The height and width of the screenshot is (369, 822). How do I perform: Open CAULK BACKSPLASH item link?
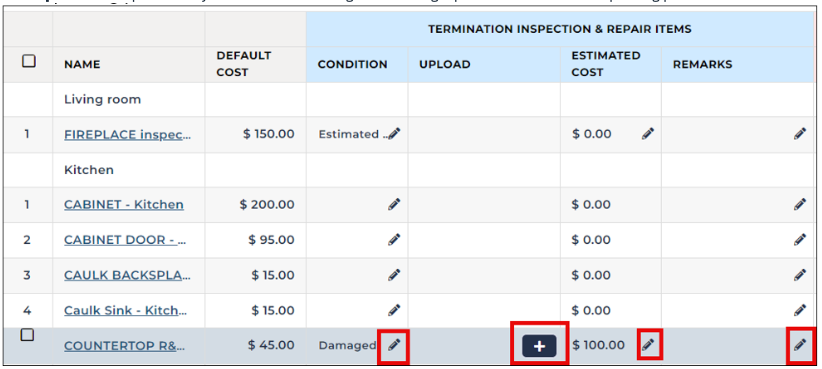pyautogui.click(x=127, y=275)
